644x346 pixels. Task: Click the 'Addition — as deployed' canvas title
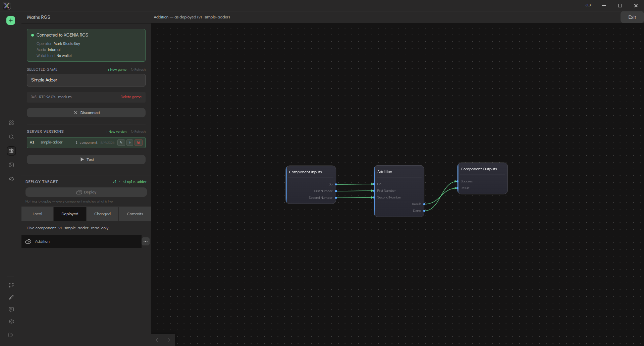coord(192,17)
